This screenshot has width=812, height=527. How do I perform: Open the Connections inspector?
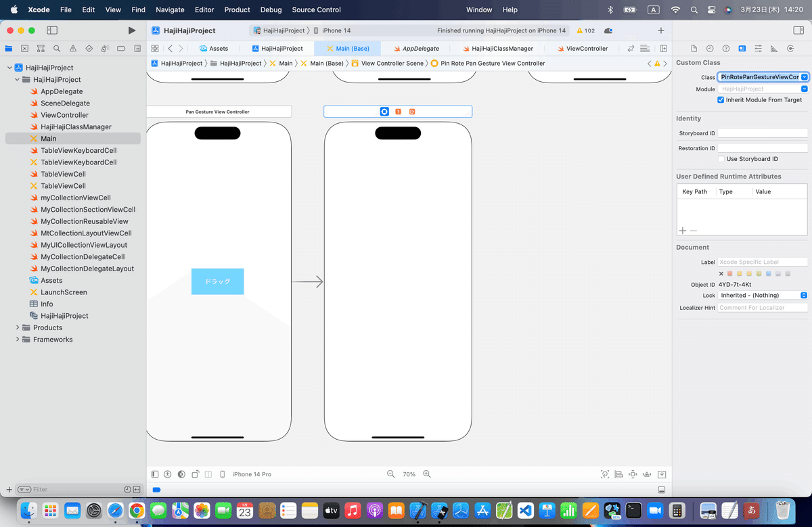click(792, 48)
